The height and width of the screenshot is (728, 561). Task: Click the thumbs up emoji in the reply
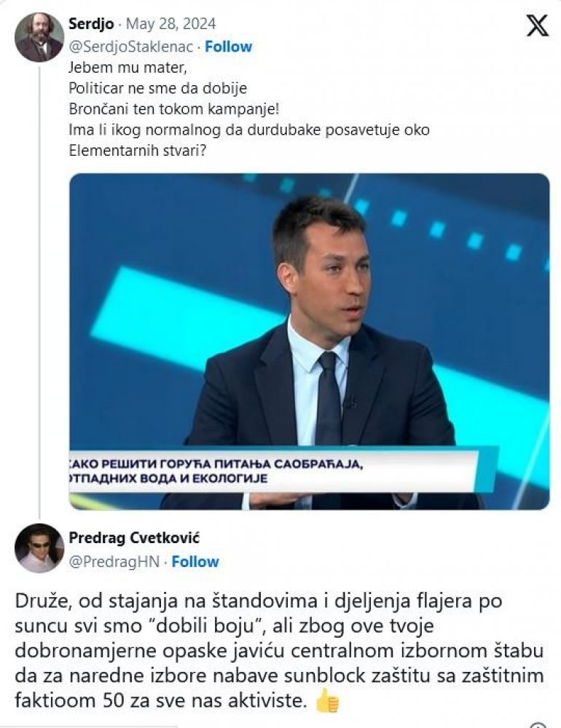[x=327, y=701]
